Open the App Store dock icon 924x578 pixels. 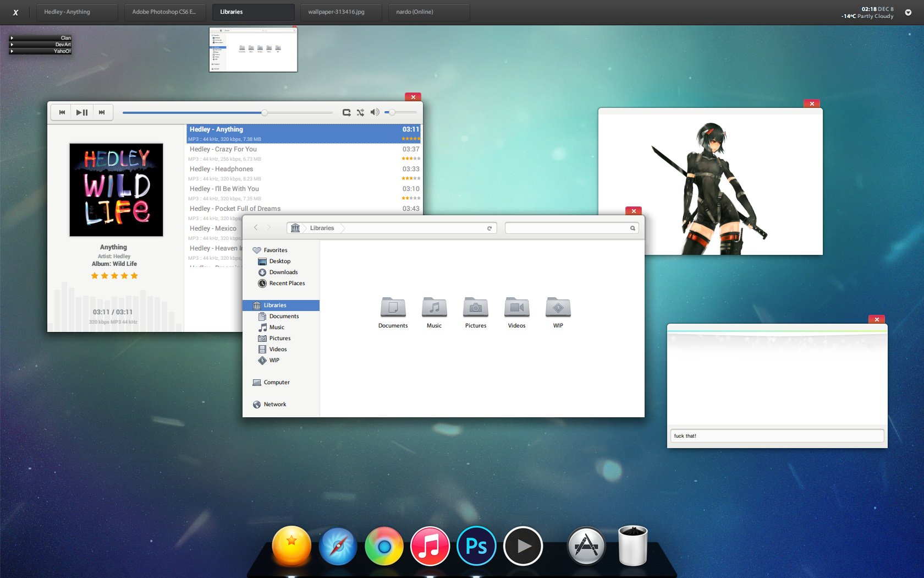click(586, 546)
